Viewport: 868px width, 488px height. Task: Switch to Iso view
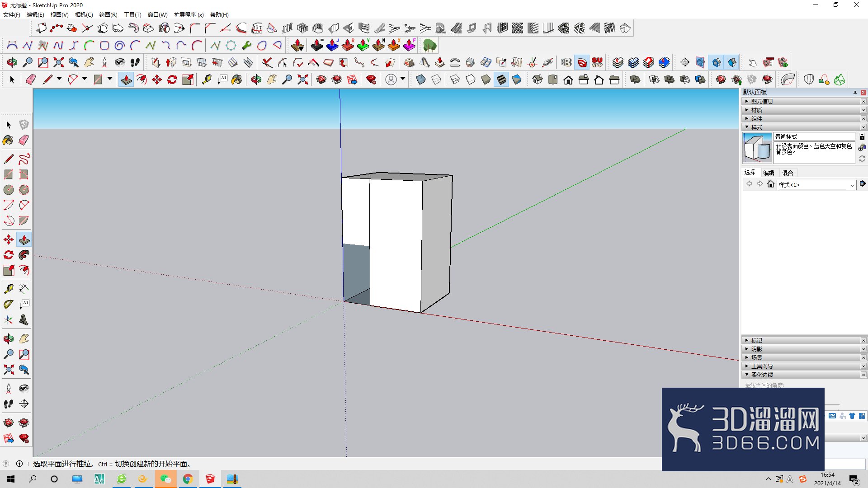538,80
